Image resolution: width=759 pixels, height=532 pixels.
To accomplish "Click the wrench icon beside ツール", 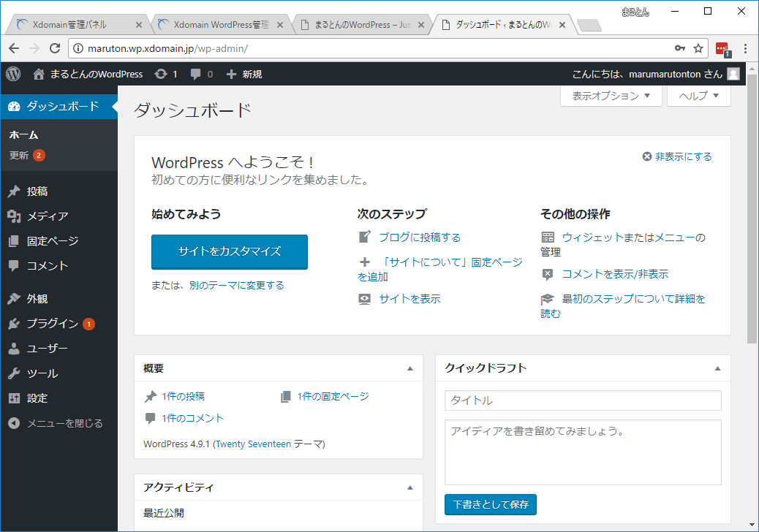I will [x=14, y=373].
